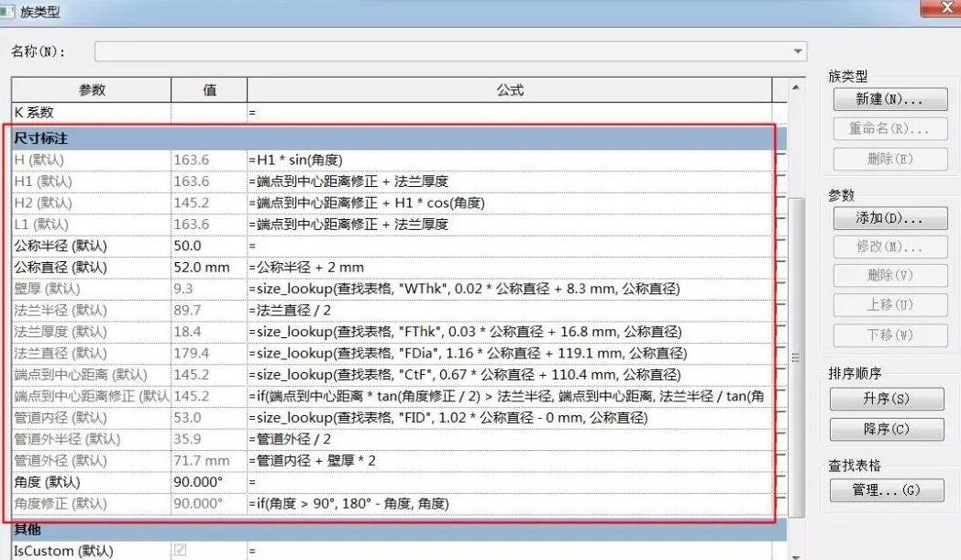961x560 pixels.
Task: Click 删除(V) in the 参数 section
Action: click(889, 275)
